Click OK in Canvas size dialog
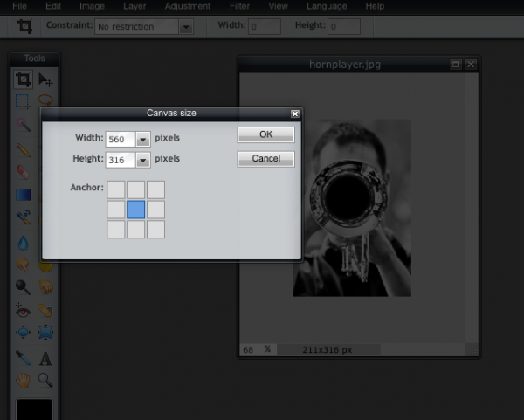Viewport: 524px width, 420px height. [265, 134]
